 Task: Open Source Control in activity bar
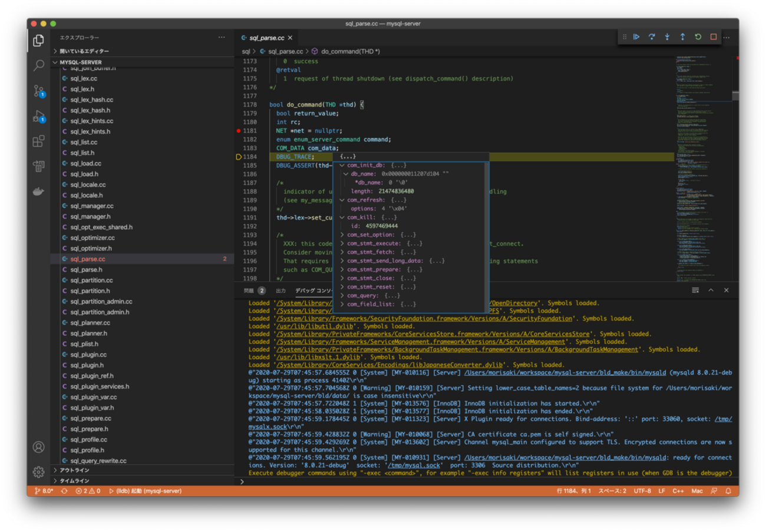pos(39,91)
